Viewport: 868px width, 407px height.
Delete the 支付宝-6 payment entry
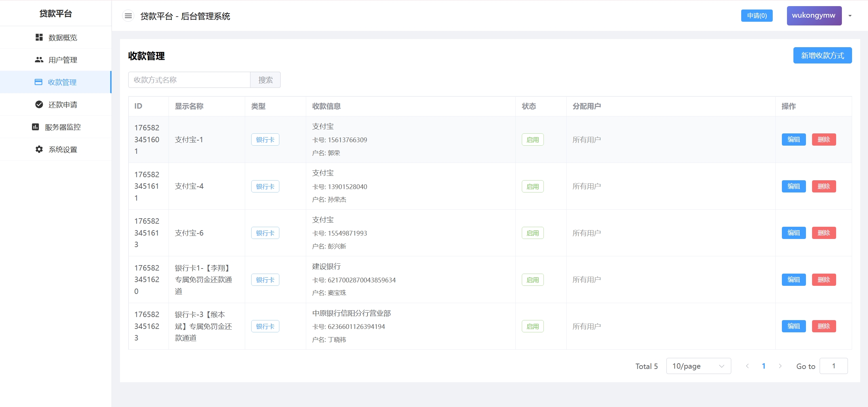click(824, 233)
